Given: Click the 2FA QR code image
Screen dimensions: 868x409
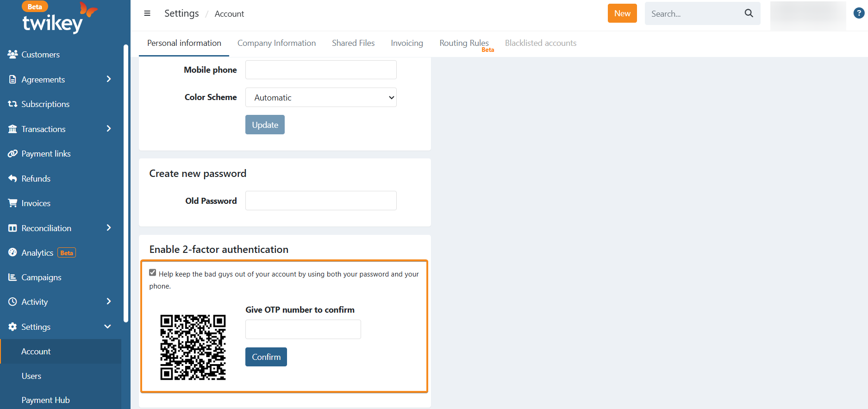Looking at the screenshot, I should tap(193, 347).
